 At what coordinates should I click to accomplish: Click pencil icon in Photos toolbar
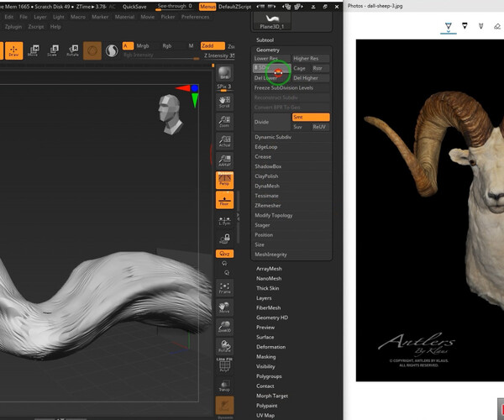point(480,26)
